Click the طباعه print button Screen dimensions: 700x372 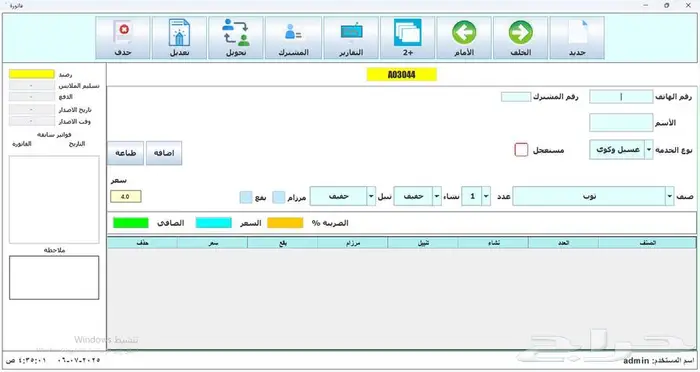[x=125, y=153]
